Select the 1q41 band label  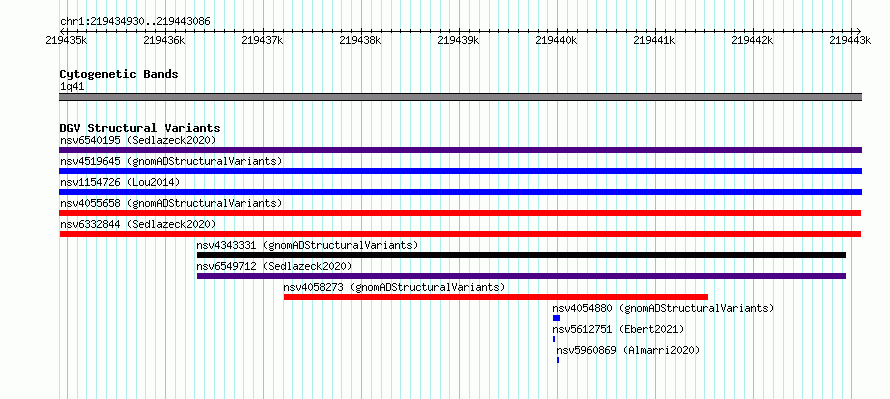click(73, 87)
